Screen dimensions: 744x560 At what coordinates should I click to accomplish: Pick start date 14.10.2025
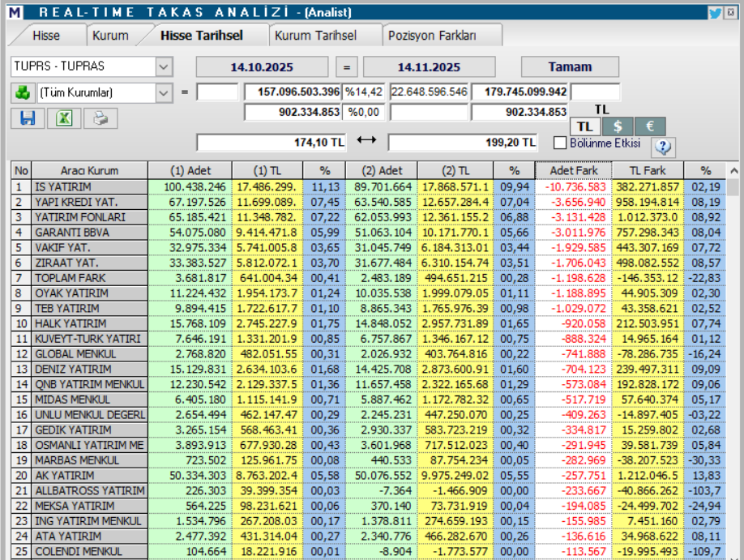coord(262,67)
